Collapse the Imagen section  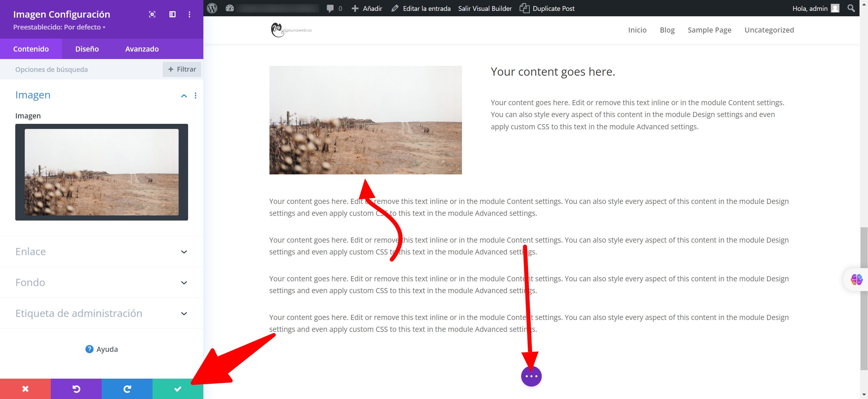point(184,96)
